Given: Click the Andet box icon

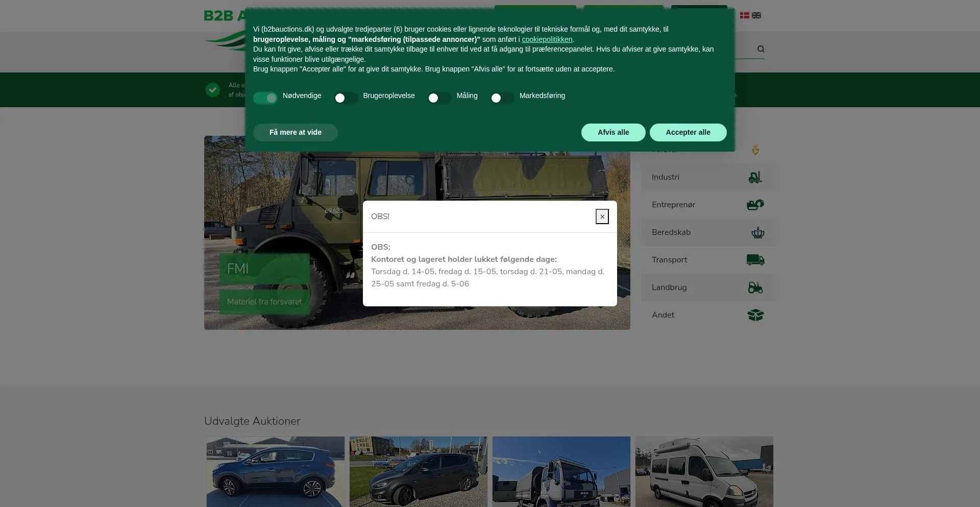Looking at the screenshot, I should [x=755, y=315].
